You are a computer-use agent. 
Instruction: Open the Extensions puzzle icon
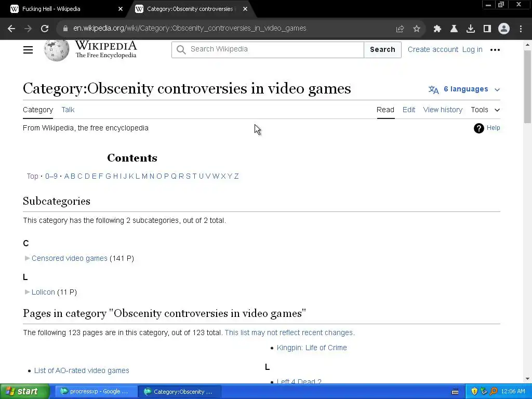(x=437, y=29)
